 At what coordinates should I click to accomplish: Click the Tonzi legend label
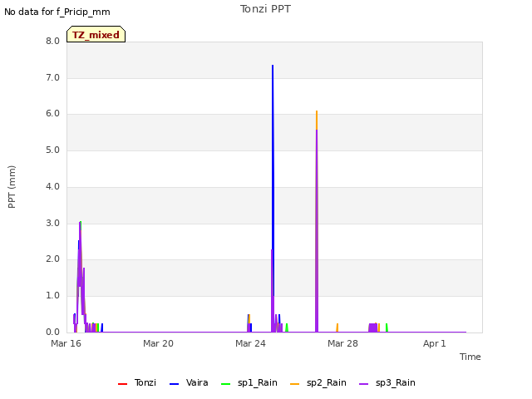[x=145, y=382]
